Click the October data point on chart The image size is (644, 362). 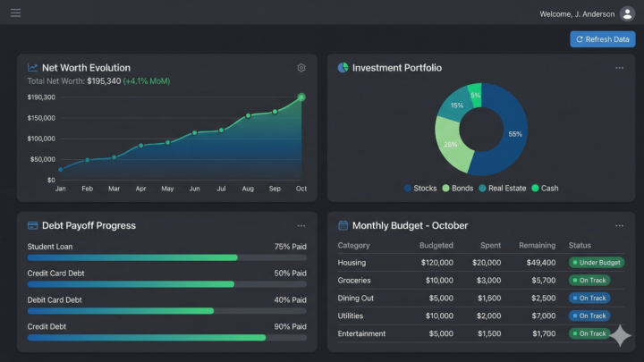[301, 97]
